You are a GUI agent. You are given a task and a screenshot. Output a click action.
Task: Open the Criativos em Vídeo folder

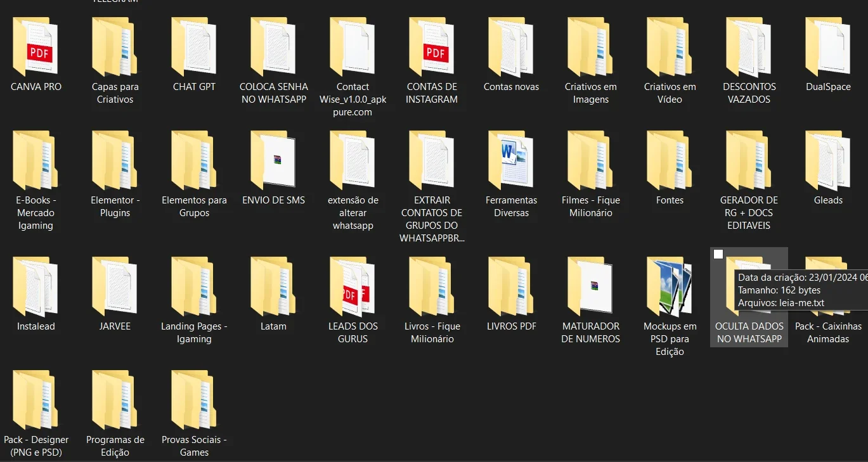[x=670, y=46]
